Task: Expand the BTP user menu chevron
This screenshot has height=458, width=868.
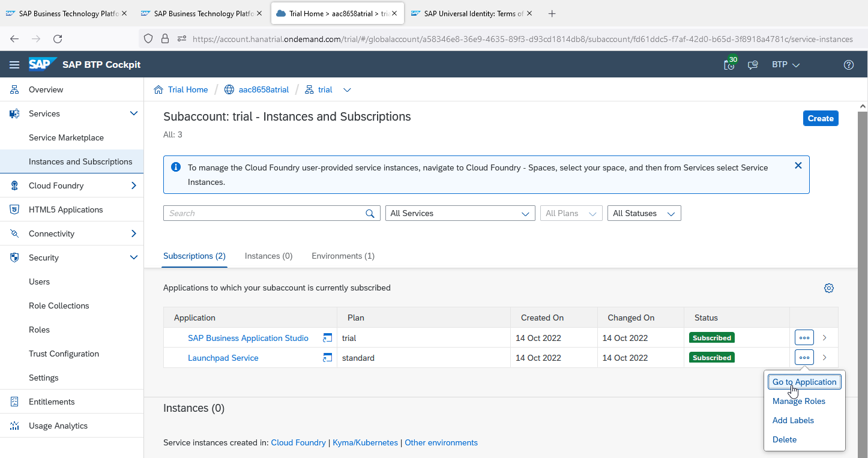Action: (796, 64)
